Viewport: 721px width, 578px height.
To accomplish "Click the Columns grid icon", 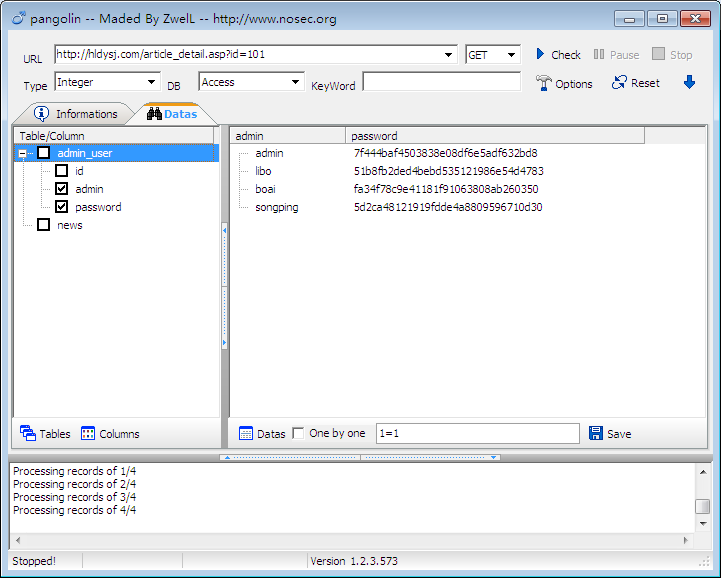I will [x=88, y=433].
